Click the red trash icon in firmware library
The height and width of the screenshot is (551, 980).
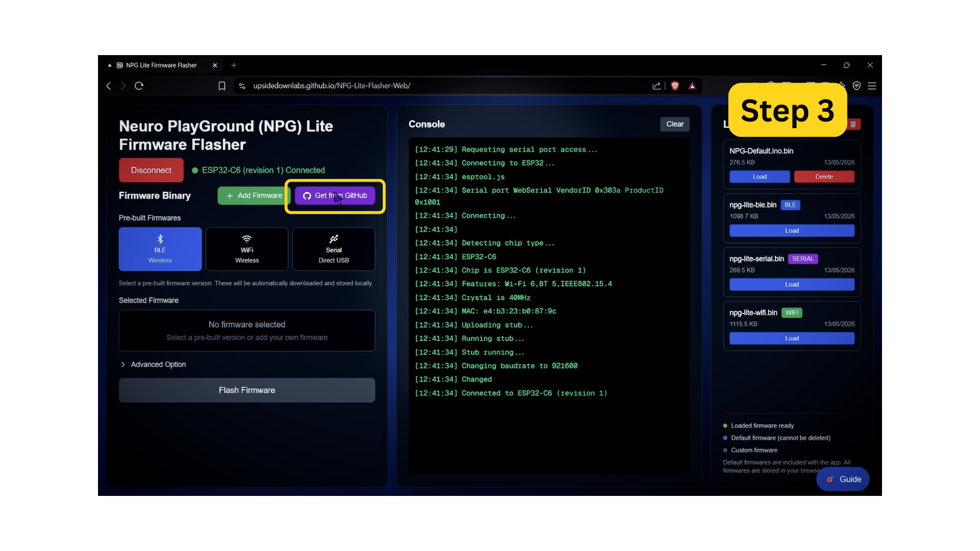[x=853, y=124]
